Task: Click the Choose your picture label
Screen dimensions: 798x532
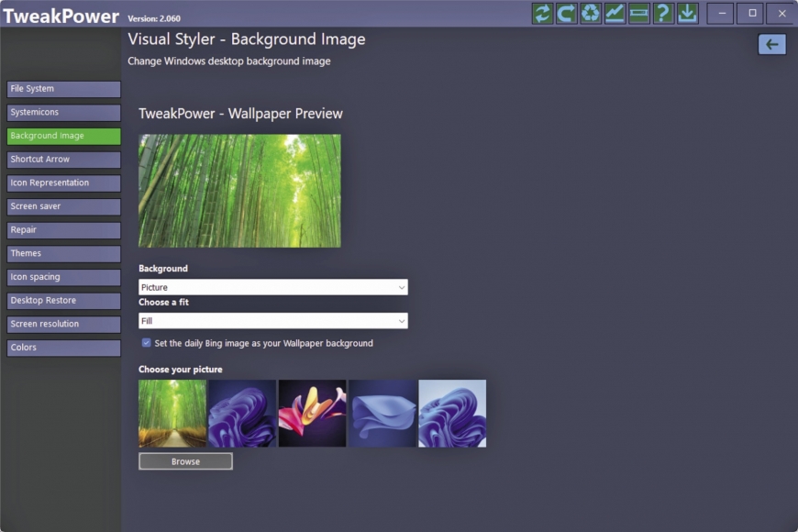Action: pyautogui.click(x=180, y=370)
